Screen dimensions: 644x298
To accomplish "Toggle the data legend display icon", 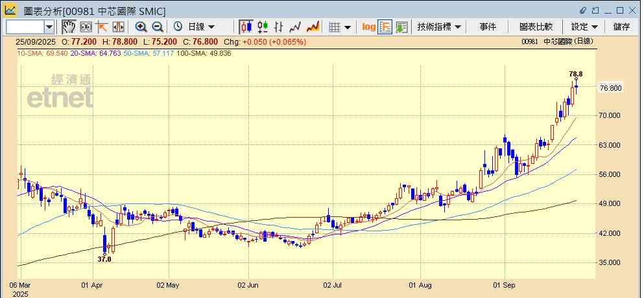I will [385, 27].
